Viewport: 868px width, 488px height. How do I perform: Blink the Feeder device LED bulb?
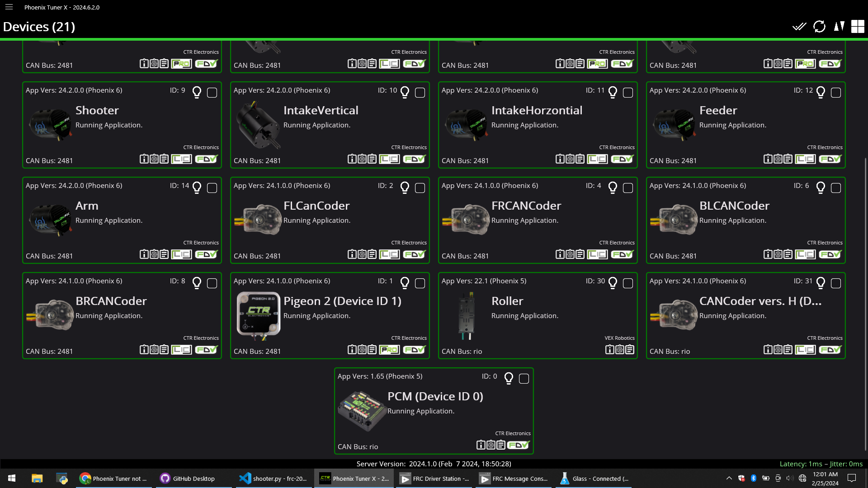point(821,92)
